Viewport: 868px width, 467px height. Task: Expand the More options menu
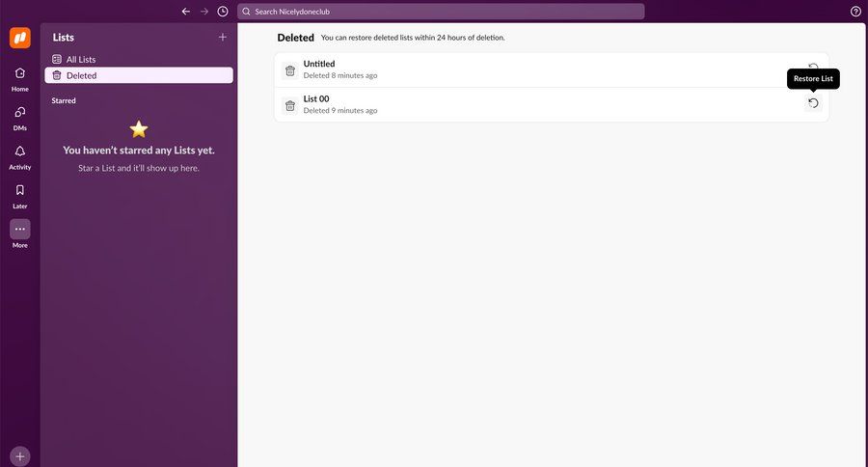tap(20, 230)
